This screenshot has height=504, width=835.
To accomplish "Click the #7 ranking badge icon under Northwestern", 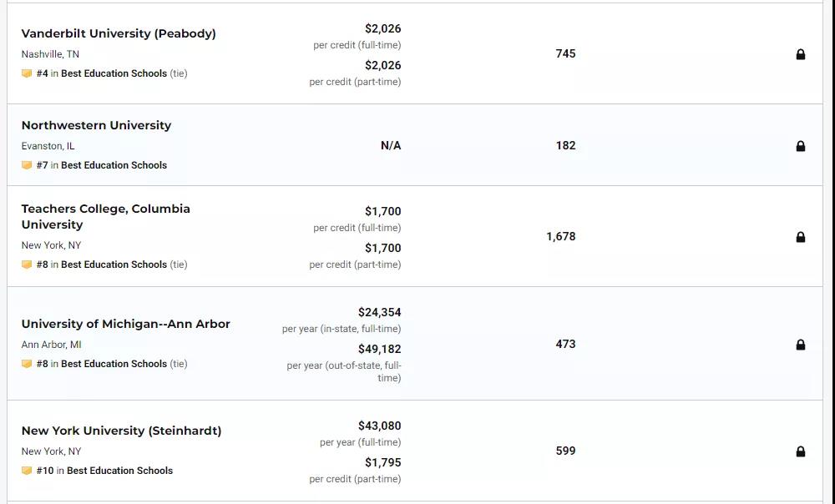I will [27, 165].
